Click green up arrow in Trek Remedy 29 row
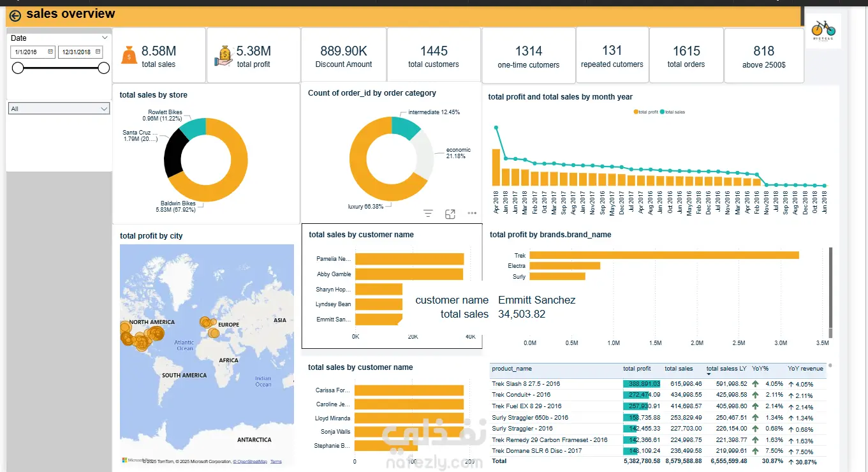The width and height of the screenshot is (868, 472). pos(755,440)
